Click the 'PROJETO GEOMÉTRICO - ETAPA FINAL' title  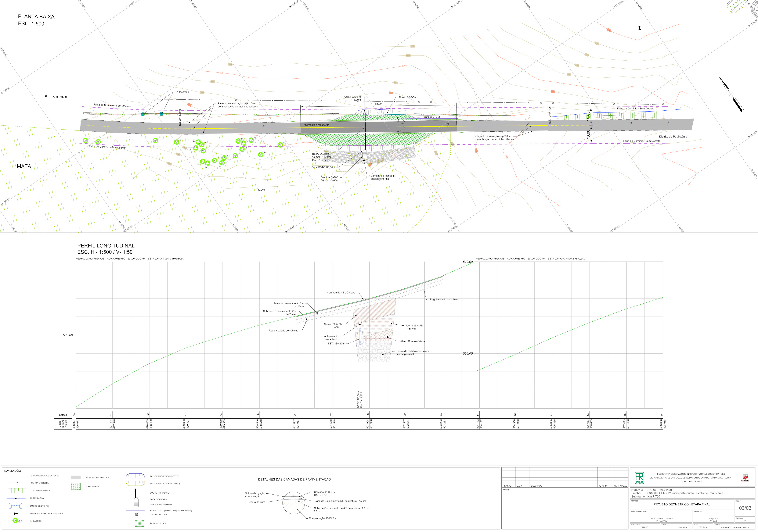tap(682, 504)
